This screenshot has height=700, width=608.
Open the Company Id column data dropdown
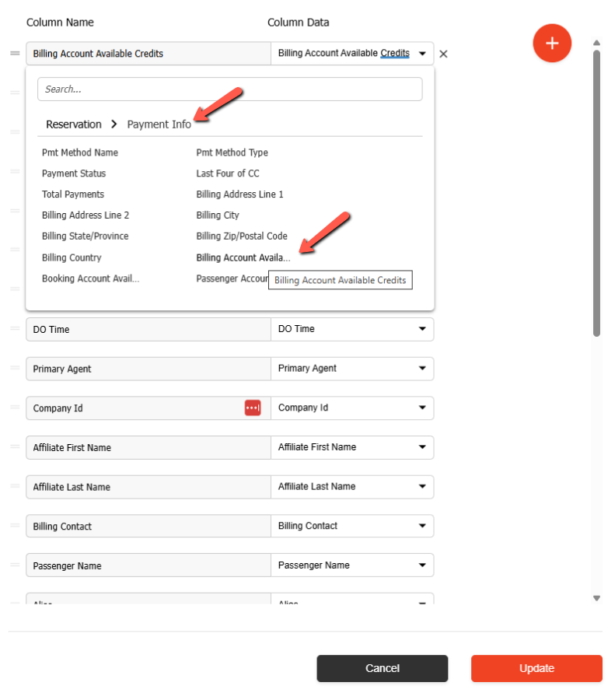[422, 408]
